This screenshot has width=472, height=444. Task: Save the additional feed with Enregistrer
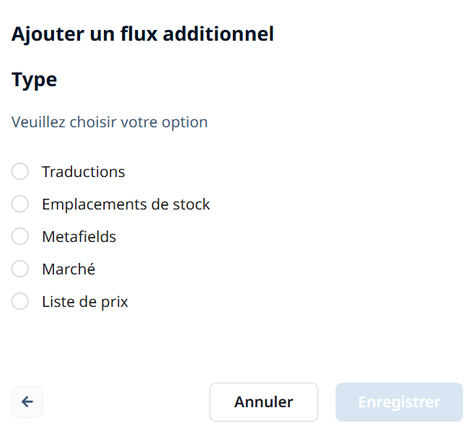399,402
